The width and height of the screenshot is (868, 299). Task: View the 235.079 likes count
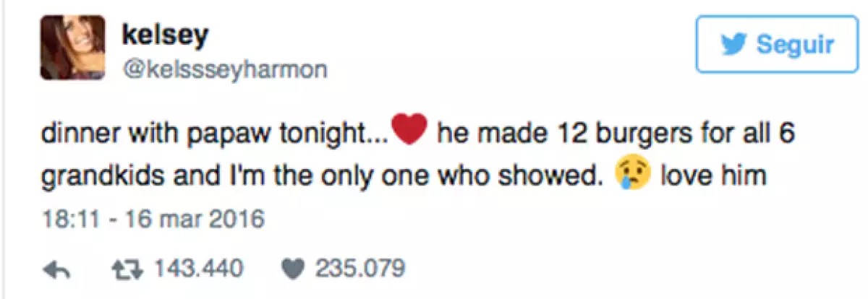359,269
